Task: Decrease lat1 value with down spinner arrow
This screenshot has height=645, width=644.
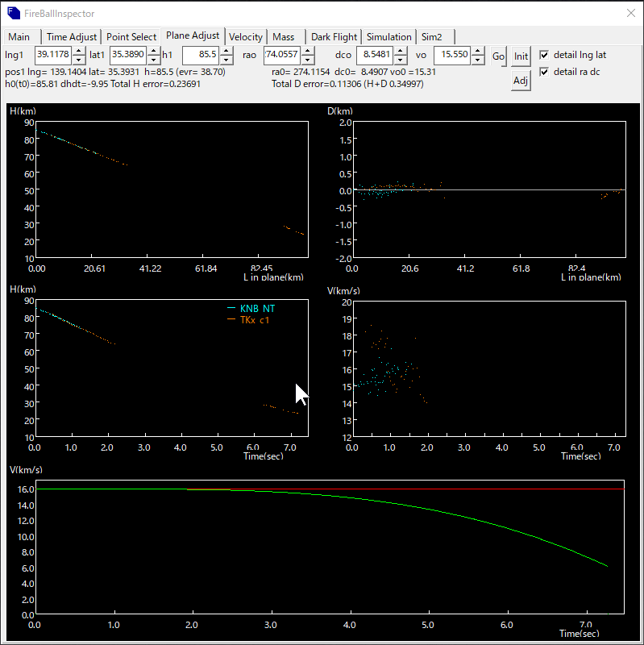Action: (x=153, y=60)
